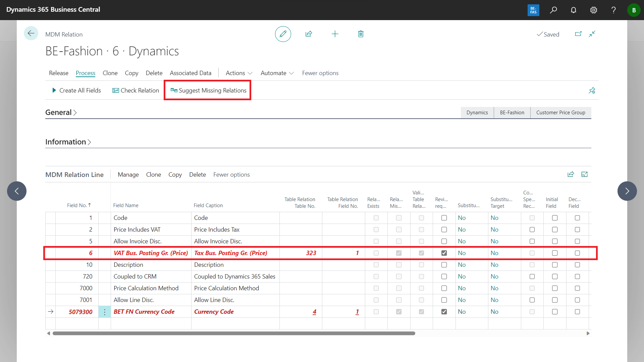
Task: Open Table Relation Field No. 1 link of Currency Code
Action: (357, 312)
